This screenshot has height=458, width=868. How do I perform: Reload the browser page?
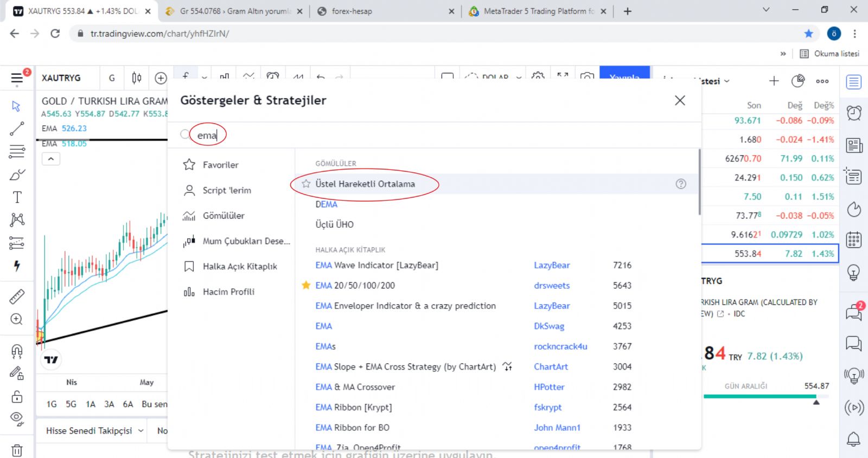55,34
